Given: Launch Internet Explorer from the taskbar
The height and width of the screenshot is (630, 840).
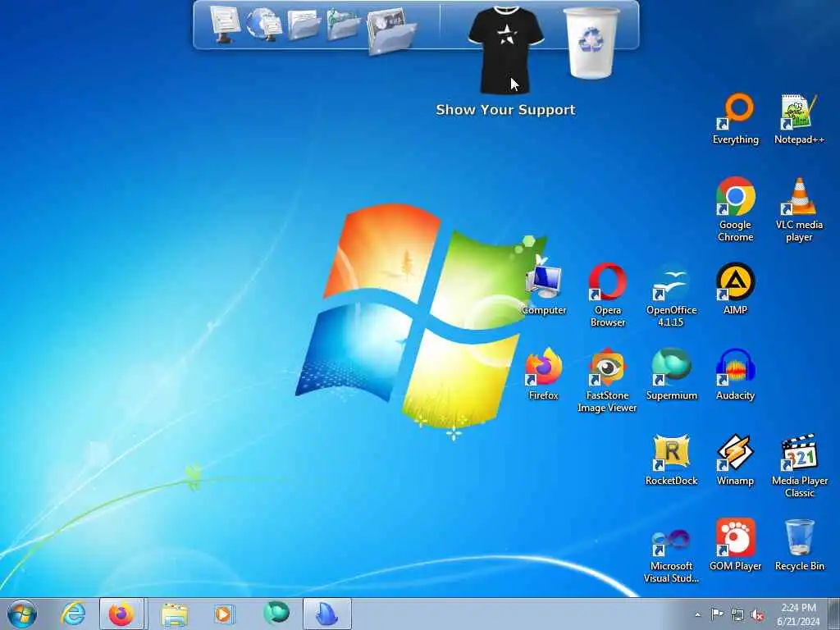Looking at the screenshot, I should tap(73, 614).
